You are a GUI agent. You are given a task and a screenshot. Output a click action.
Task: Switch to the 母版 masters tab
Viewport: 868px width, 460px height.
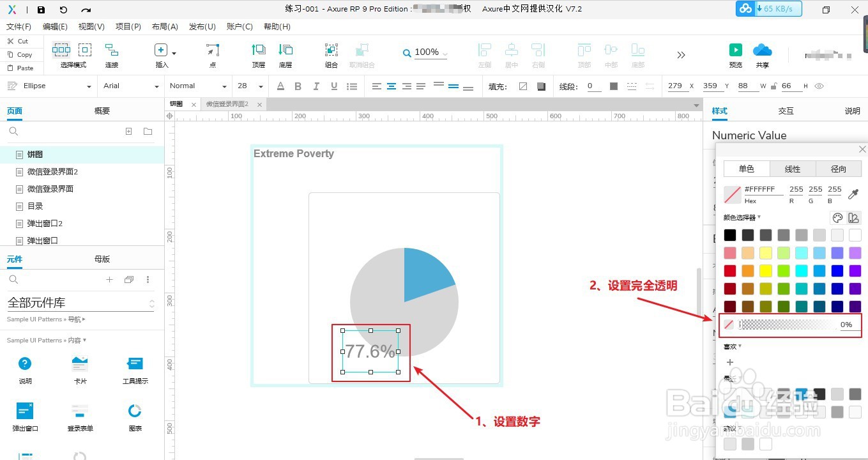(102, 259)
